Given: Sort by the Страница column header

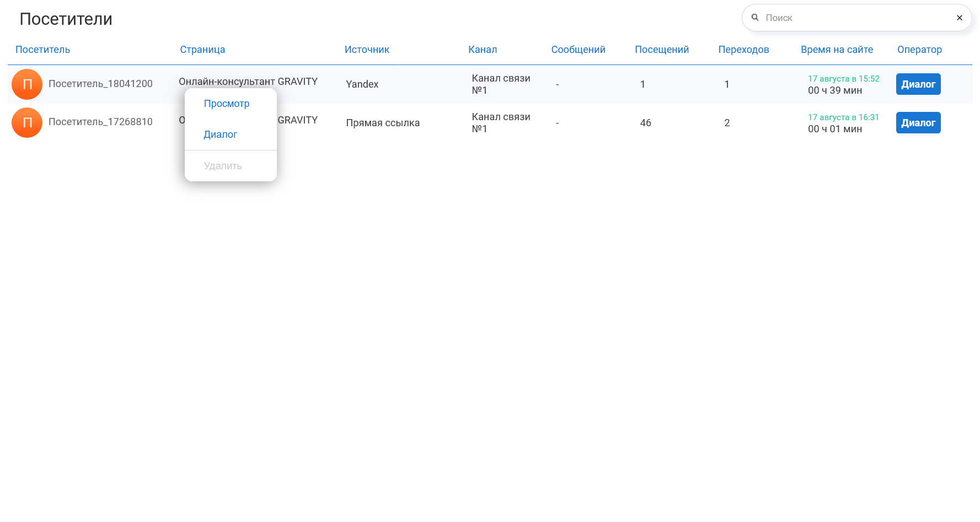Looking at the screenshot, I should point(202,50).
